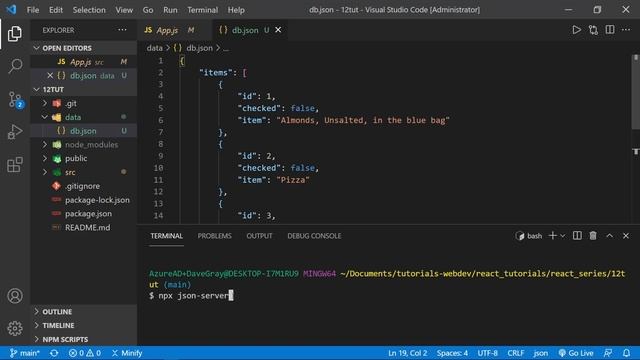
Task: Switch to the Problems panel tab
Action: (x=214, y=236)
